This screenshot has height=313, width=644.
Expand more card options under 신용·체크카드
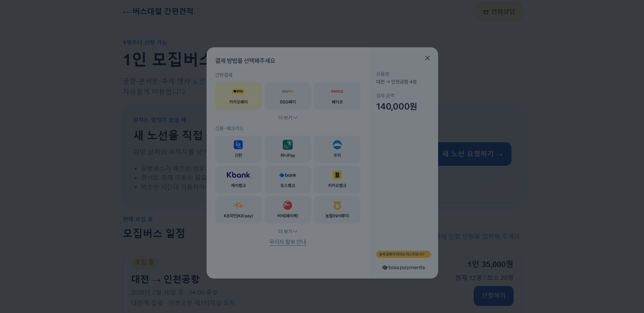tap(288, 232)
